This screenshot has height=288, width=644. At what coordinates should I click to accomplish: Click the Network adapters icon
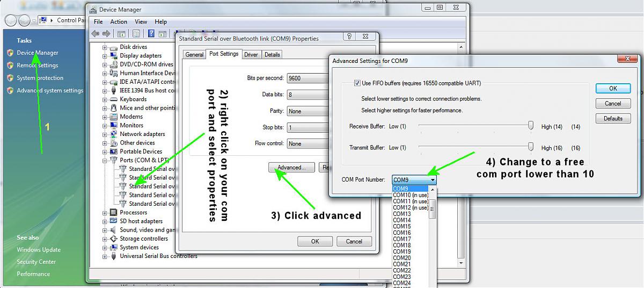pyautogui.click(x=114, y=134)
